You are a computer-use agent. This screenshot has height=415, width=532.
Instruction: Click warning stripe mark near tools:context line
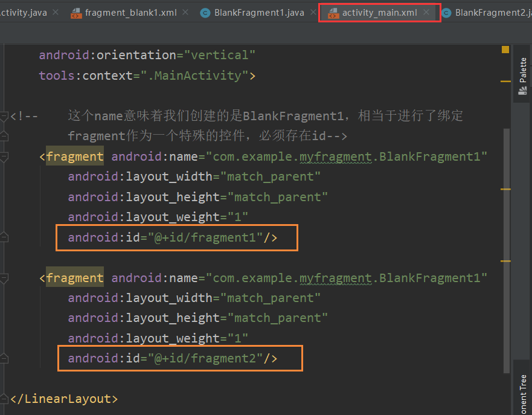pyautogui.click(x=505, y=82)
